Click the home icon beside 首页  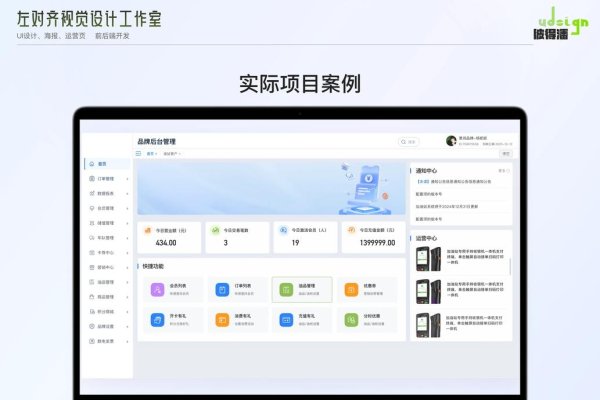(92, 164)
